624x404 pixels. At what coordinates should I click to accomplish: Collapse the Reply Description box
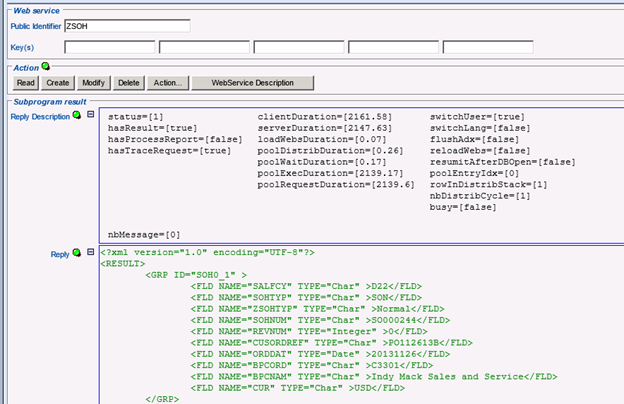(90, 116)
